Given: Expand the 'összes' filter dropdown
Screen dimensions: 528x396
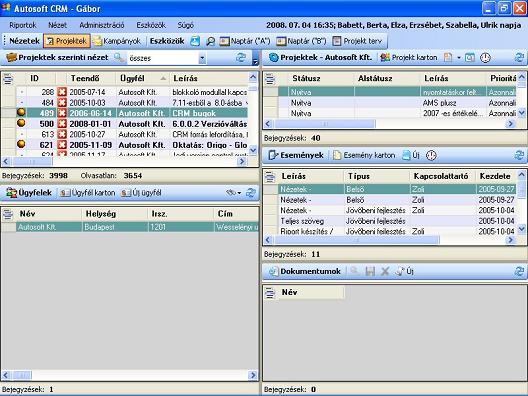Looking at the screenshot, I should pyautogui.click(x=202, y=58).
